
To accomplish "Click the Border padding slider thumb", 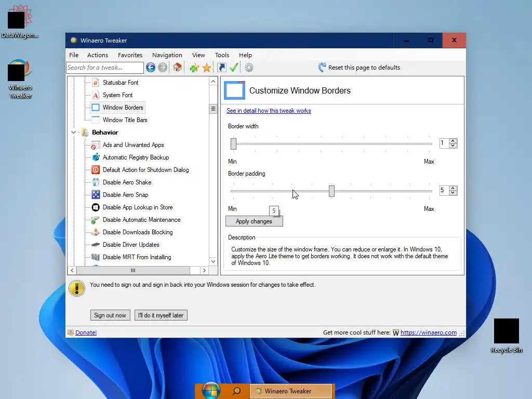I will pos(331,191).
